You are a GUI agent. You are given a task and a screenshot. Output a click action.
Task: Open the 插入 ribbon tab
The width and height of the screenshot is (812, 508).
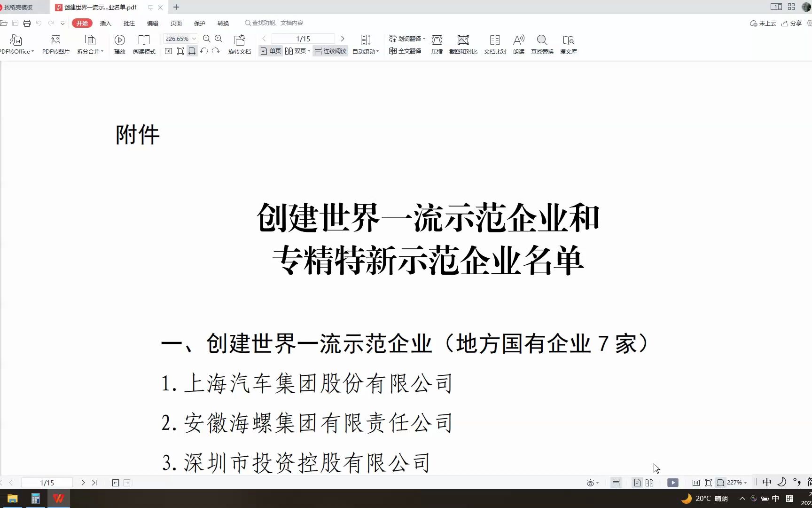[x=106, y=23]
